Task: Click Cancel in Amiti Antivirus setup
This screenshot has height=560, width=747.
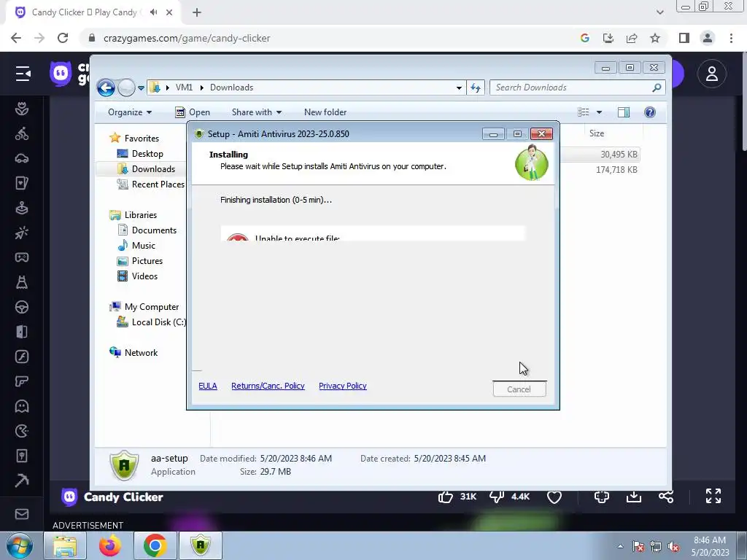Action: pyautogui.click(x=519, y=389)
